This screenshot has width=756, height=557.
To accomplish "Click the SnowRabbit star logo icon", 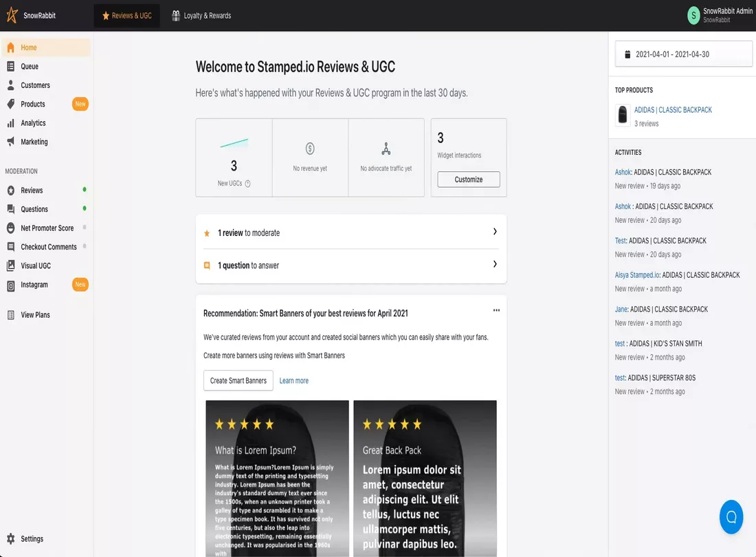I will point(12,15).
